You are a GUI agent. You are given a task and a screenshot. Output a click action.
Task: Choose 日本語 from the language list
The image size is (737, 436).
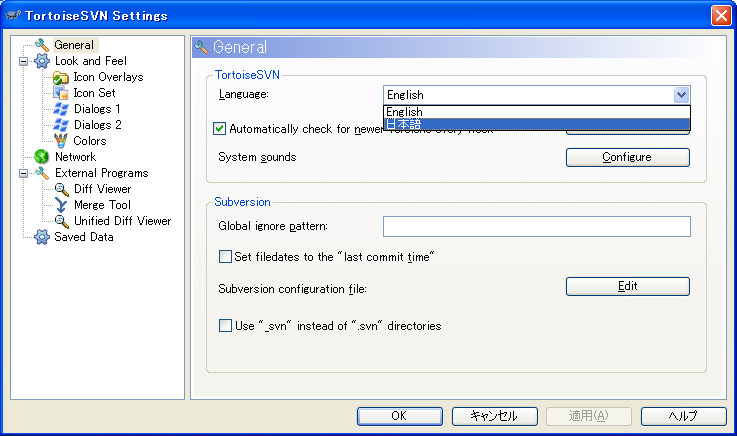(x=537, y=124)
